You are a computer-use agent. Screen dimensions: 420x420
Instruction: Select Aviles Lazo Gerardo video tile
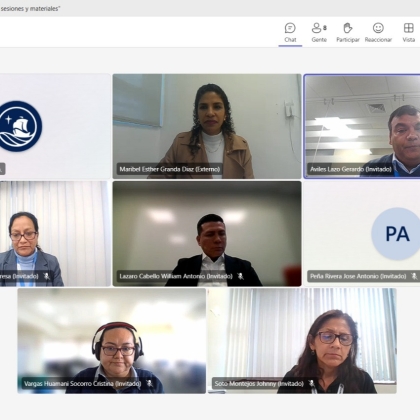[362, 126]
